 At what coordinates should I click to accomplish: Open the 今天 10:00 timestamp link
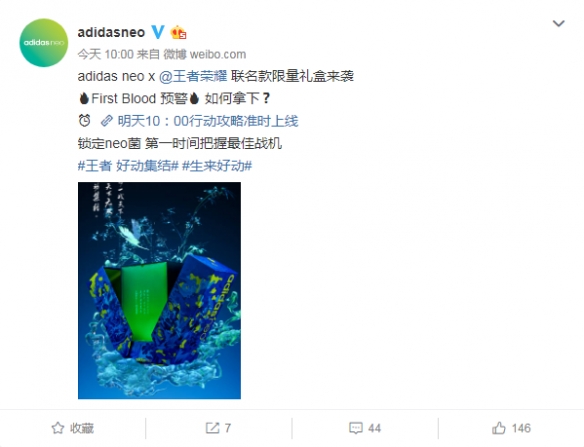(x=105, y=54)
